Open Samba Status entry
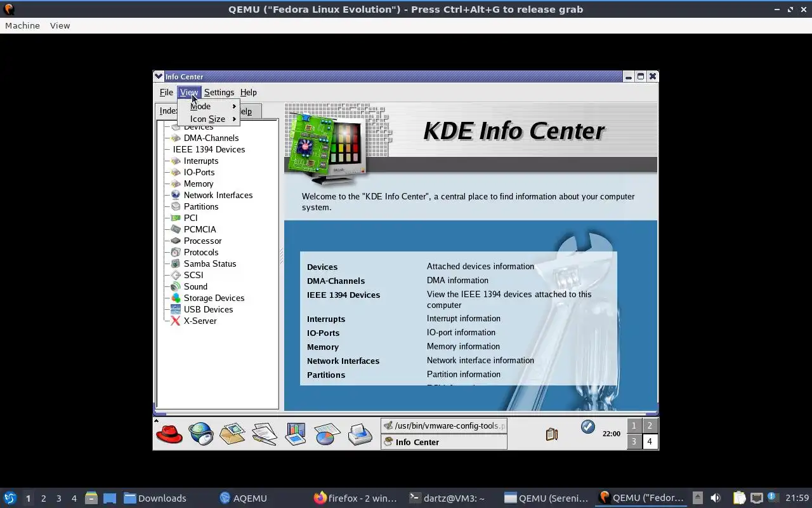This screenshot has width=812, height=508. pos(210,264)
